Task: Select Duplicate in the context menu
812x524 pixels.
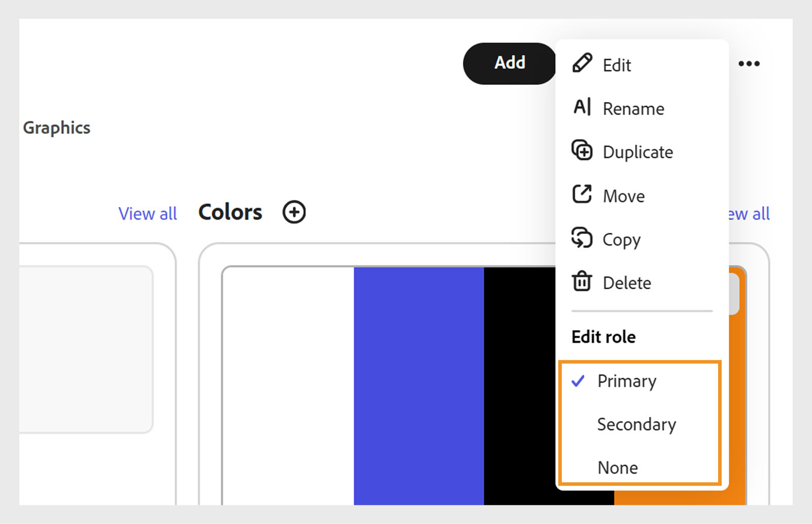Action: [x=638, y=152]
